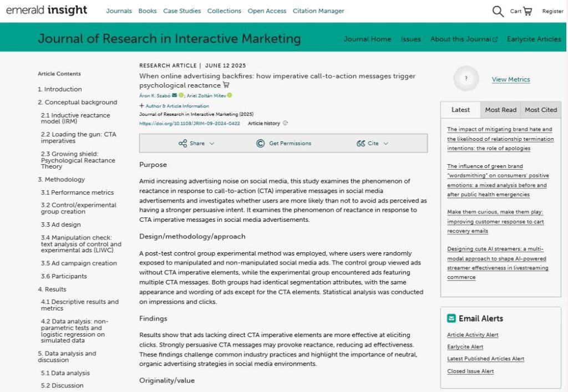Open the site search magnifier icon

pos(498,11)
